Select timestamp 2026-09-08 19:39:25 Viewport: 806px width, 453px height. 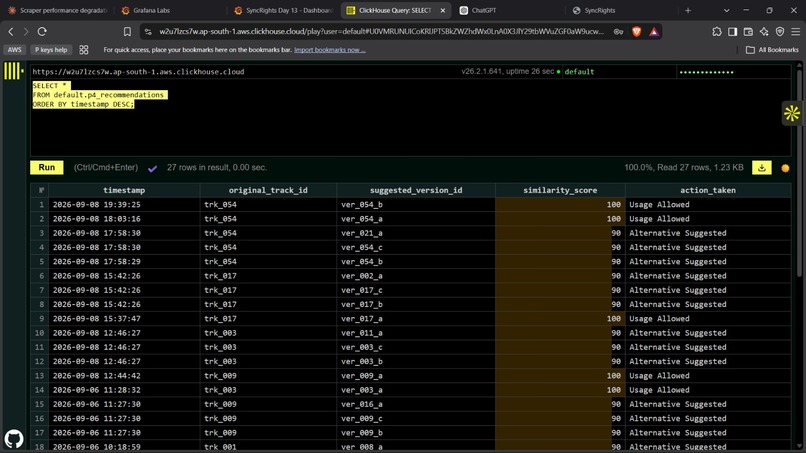tap(124, 205)
